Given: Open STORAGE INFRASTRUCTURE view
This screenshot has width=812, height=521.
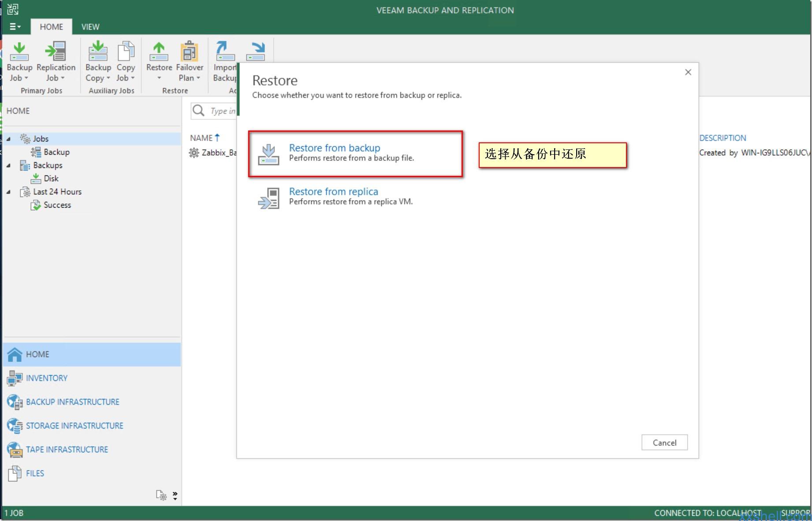Looking at the screenshot, I should tap(74, 426).
